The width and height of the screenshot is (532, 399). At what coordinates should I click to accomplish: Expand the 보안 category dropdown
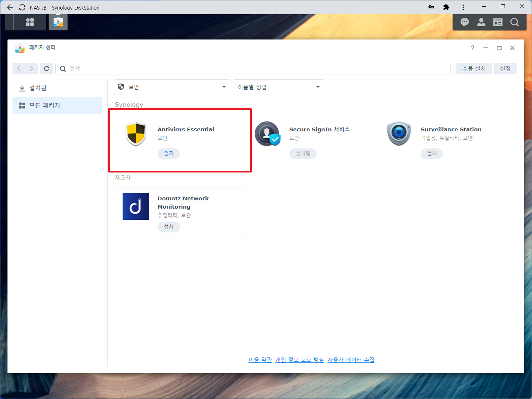click(172, 87)
